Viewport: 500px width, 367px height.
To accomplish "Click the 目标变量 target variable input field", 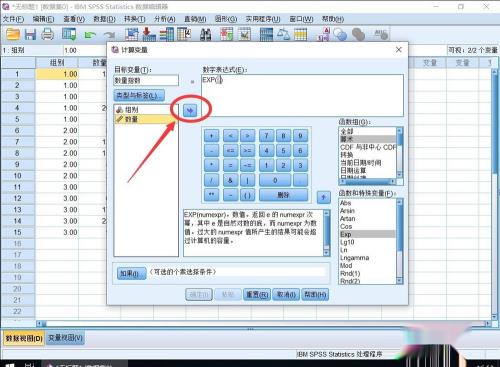I will pos(146,80).
